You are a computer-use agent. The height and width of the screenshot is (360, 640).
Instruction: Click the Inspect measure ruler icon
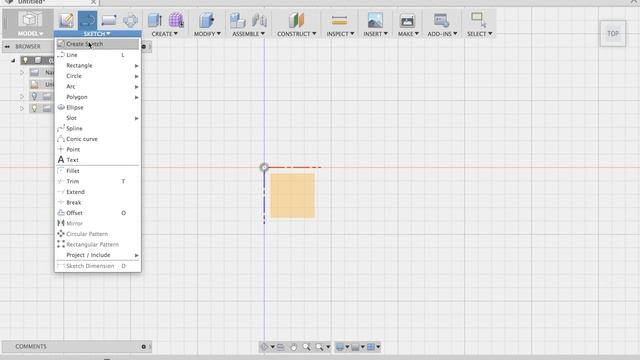(x=339, y=20)
